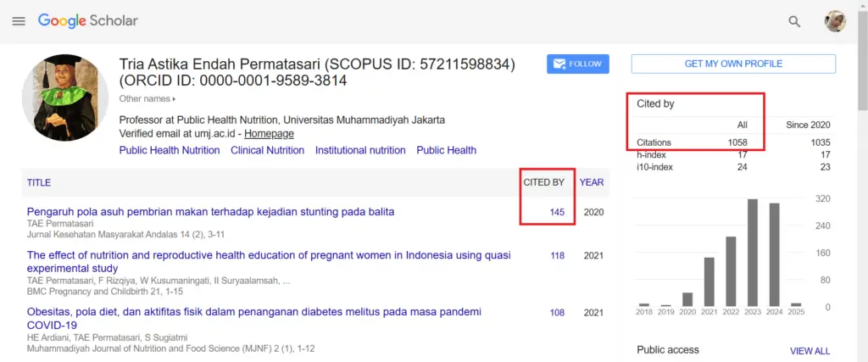Open the account avatar menu
The image size is (868, 362).
[x=835, y=21]
